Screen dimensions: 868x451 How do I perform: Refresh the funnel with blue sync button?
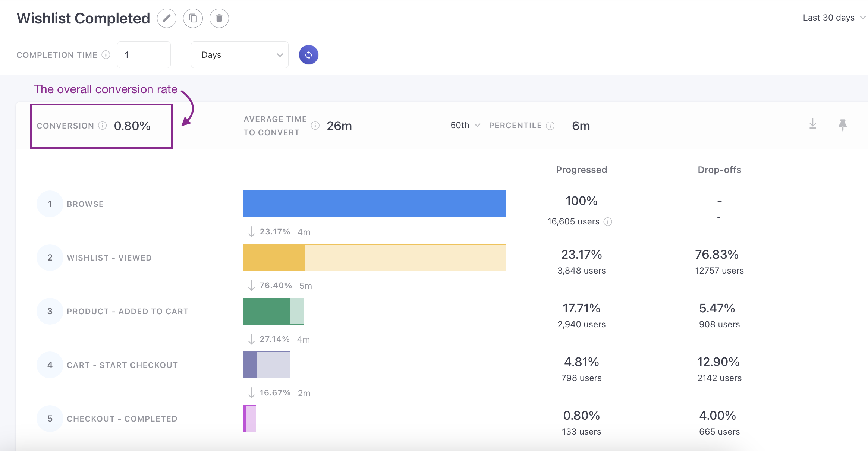point(309,55)
